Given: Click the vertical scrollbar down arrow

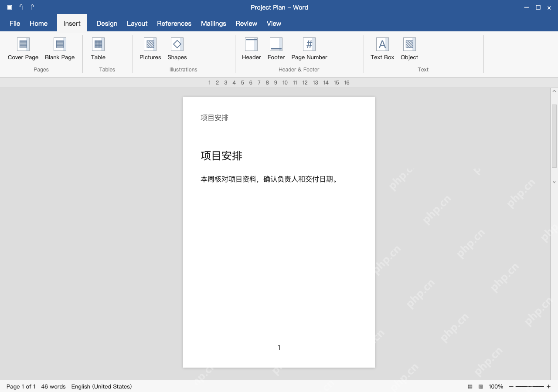Looking at the screenshot, I should (x=554, y=182).
